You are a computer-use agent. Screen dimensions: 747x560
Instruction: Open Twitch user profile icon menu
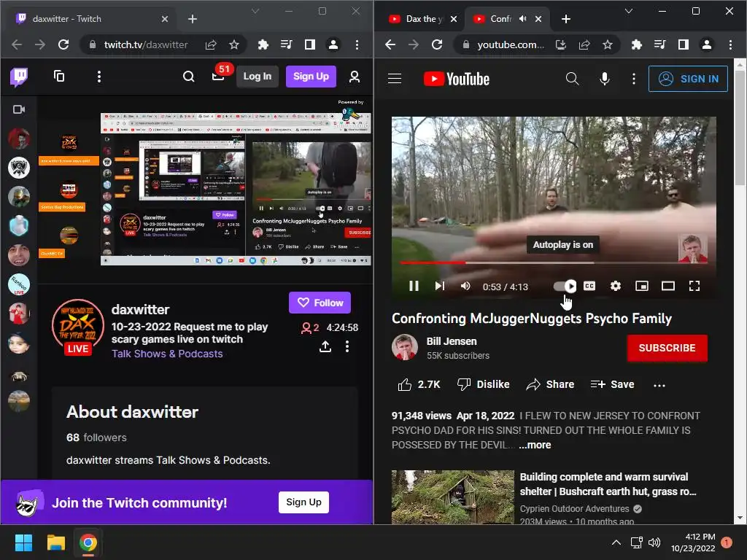[x=355, y=77]
